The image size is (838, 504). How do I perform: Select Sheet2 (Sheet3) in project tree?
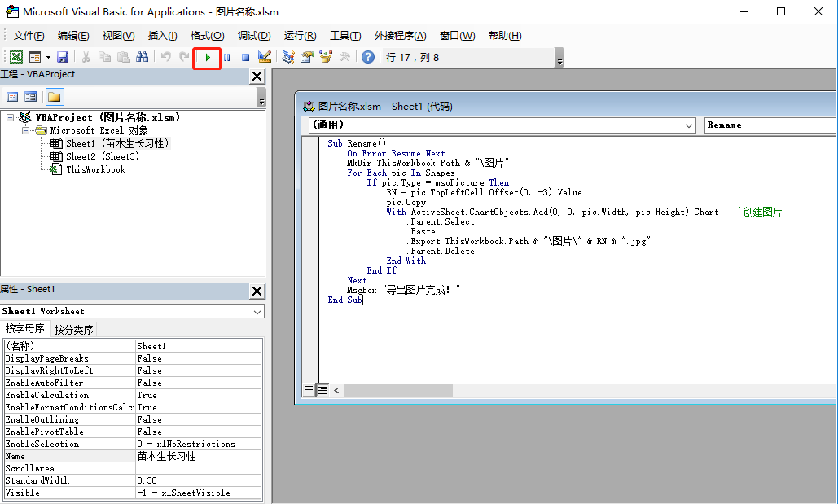[102, 156]
